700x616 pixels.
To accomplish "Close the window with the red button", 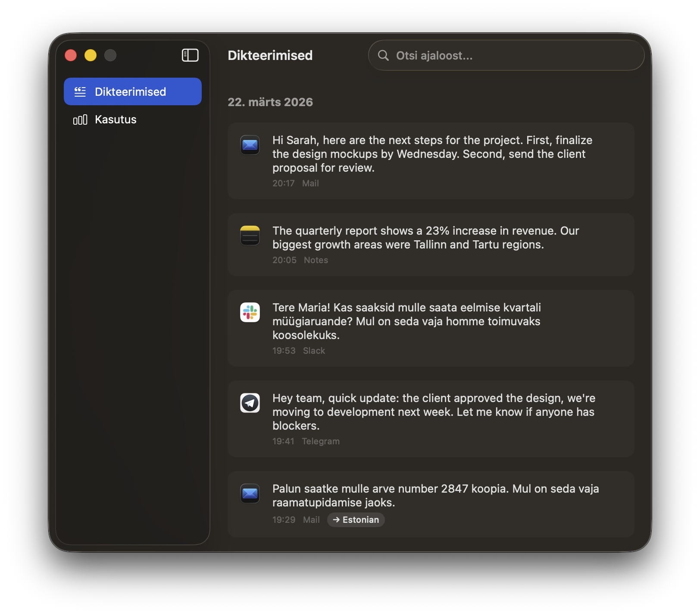I will (71, 55).
